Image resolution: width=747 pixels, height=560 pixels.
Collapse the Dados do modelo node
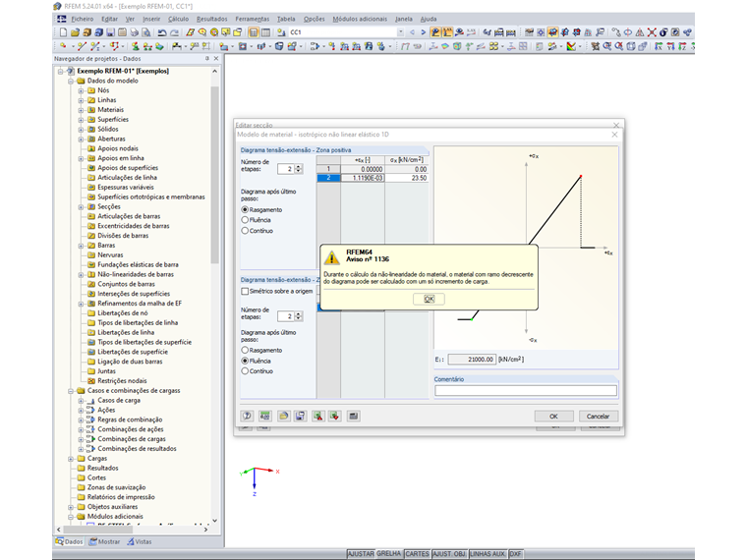(x=71, y=81)
